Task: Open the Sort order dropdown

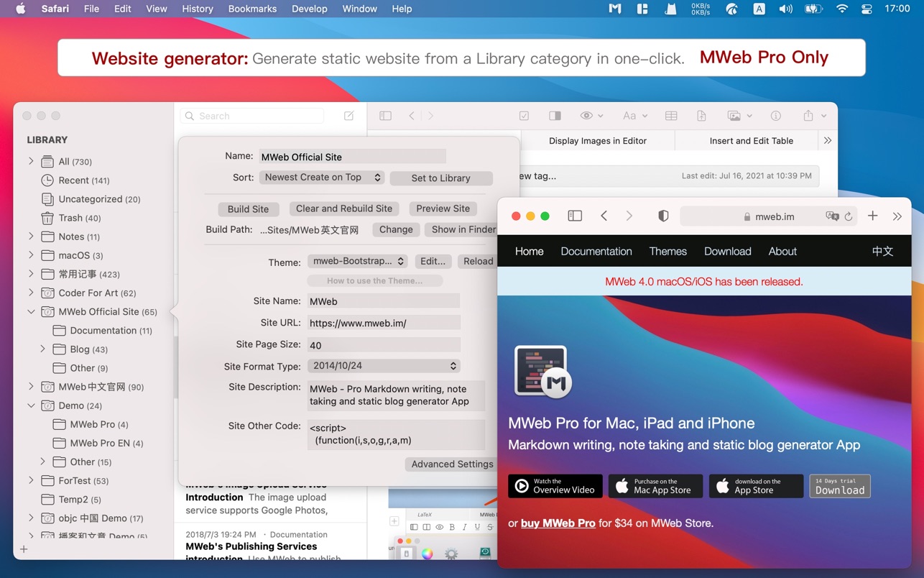Action: (322, 178)
